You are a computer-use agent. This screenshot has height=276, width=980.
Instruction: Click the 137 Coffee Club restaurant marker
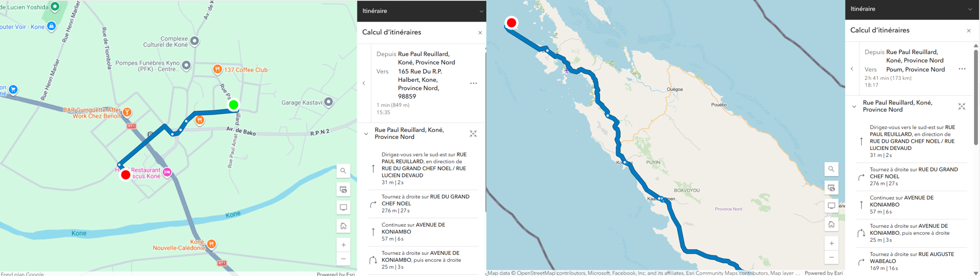(217, 70)
